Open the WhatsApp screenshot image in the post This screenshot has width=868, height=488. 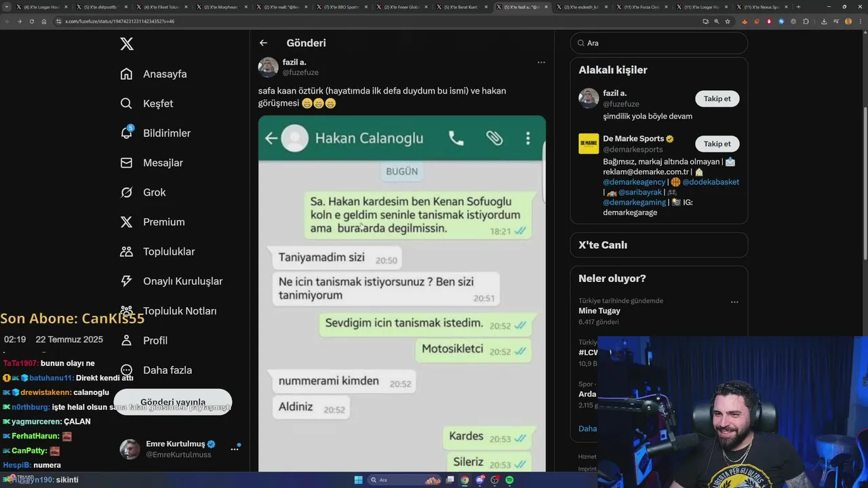pyautogui.click(x=402, y=293)
